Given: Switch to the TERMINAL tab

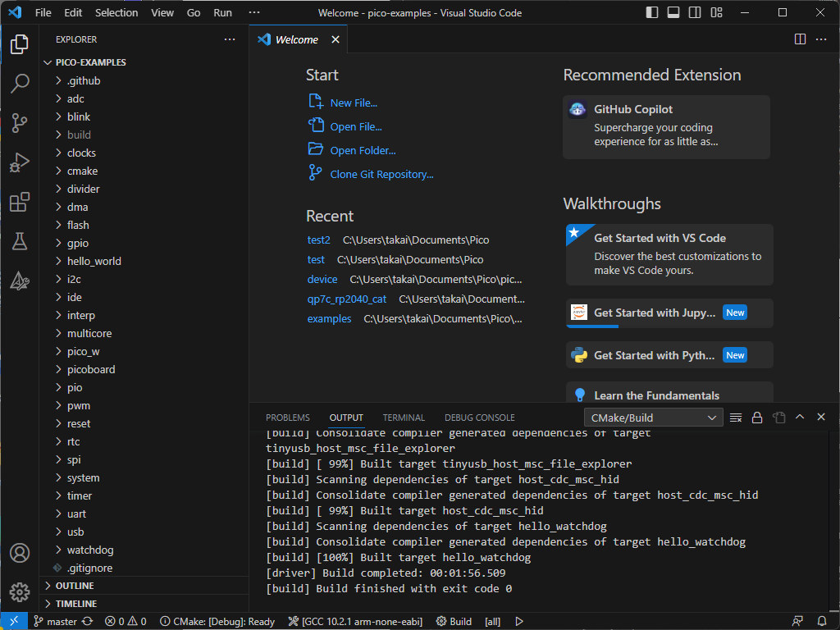Looking at the screenshot, I should [x=404, y=418].
